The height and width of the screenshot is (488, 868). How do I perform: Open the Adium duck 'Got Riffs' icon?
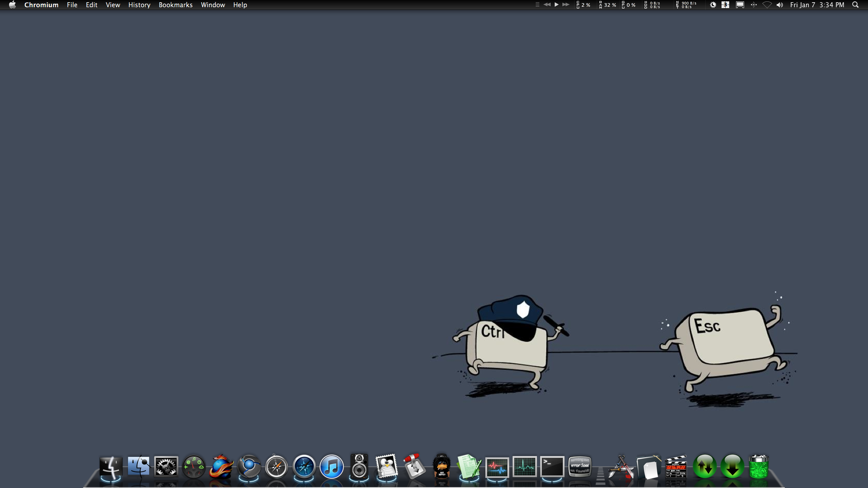[442, 466]
